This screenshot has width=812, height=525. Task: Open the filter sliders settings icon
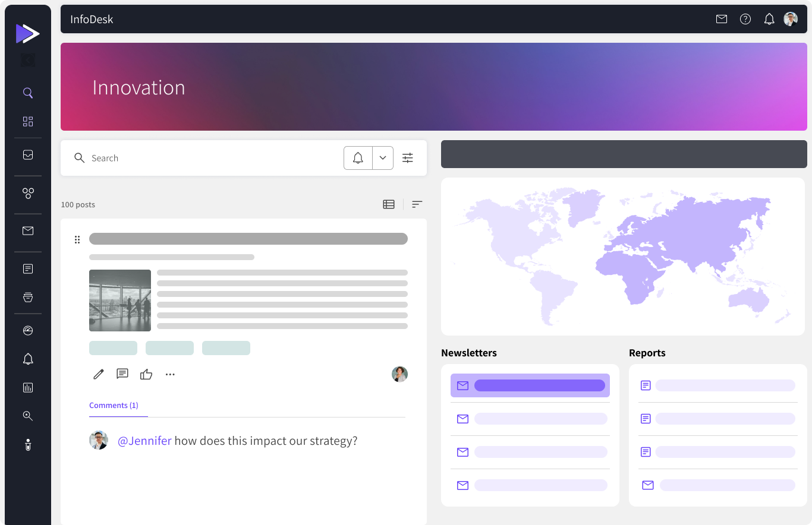point(408,158)
